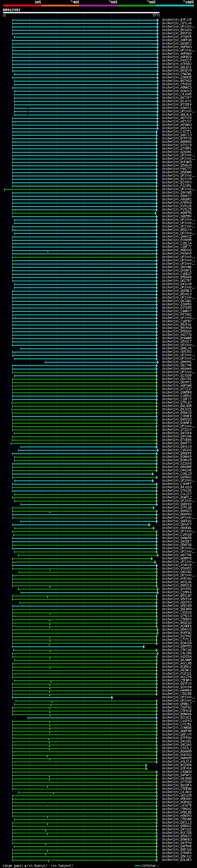Image resolution: width=197 pixels, height=868 pixels.
Task: Open hit UniRef100_B7FJX5
Action: pos(177,20)
